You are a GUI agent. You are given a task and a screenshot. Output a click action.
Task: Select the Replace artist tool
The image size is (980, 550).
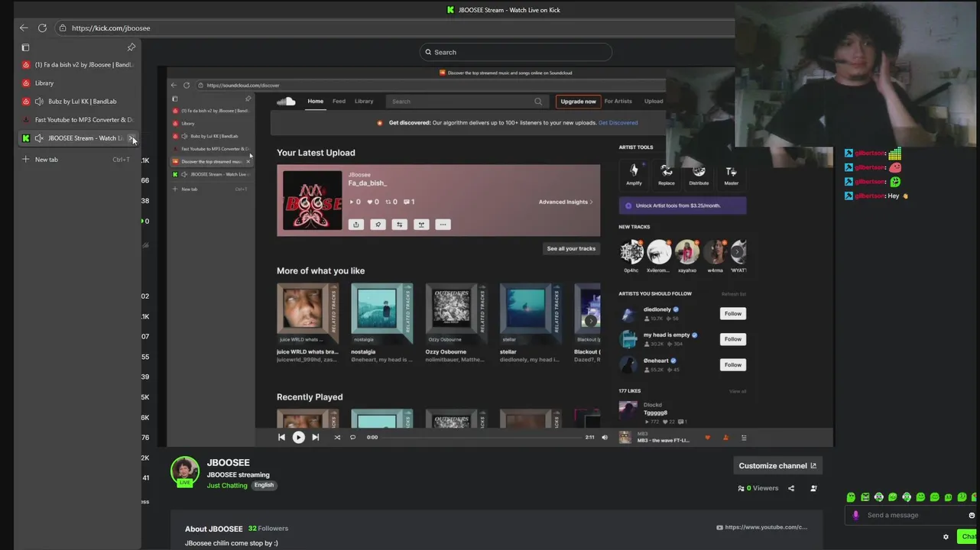(667, 175)
